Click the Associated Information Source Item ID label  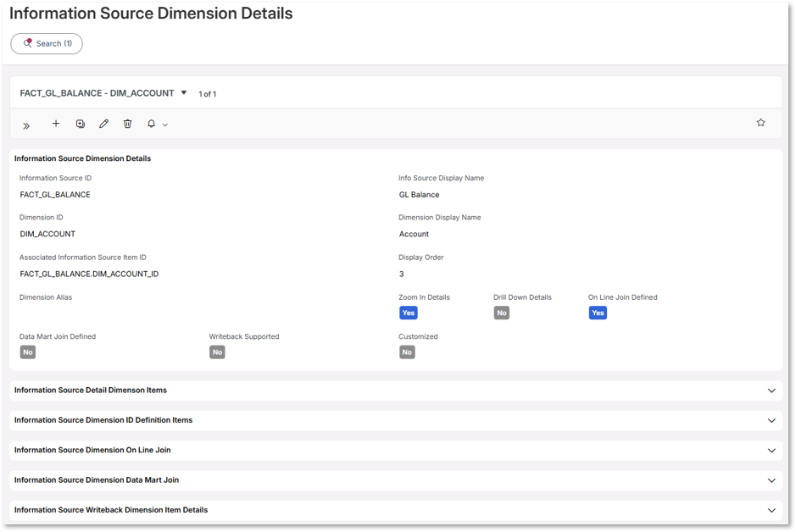pyautogui.click(x=83, y=258)
